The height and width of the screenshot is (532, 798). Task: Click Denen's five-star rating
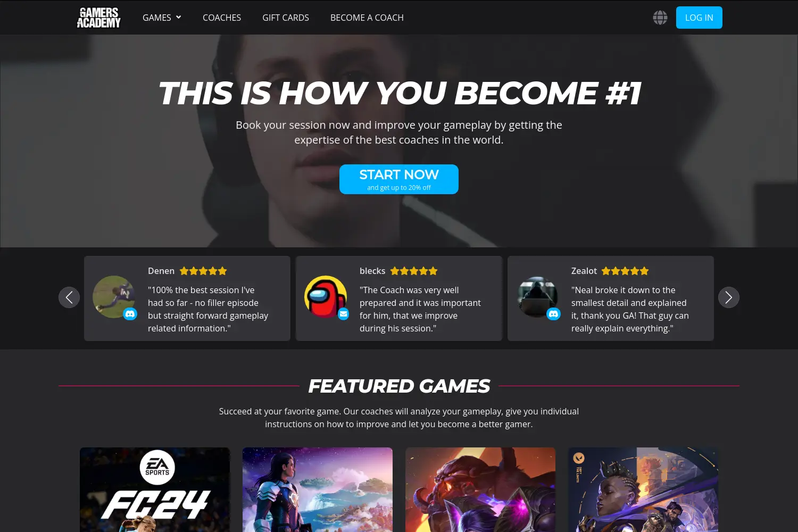203,271
